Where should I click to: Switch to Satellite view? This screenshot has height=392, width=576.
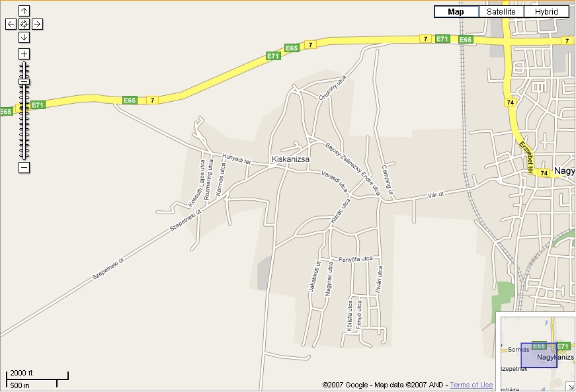[501, 12]
